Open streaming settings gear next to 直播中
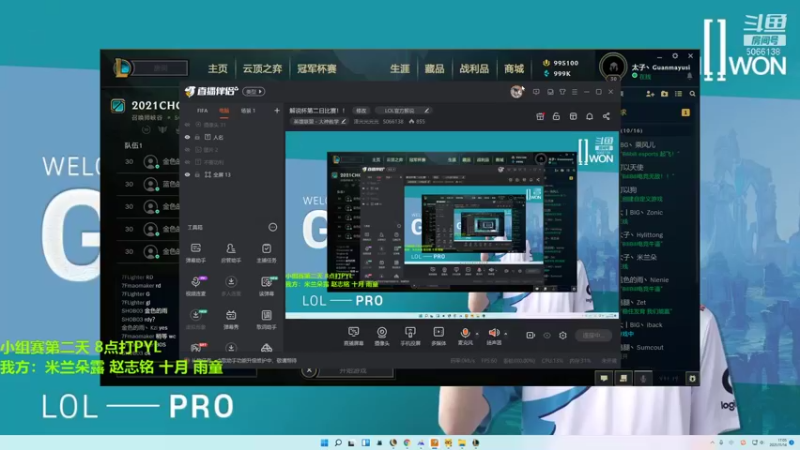The width and height of the screenshot is (800, 450). [563, 335]
